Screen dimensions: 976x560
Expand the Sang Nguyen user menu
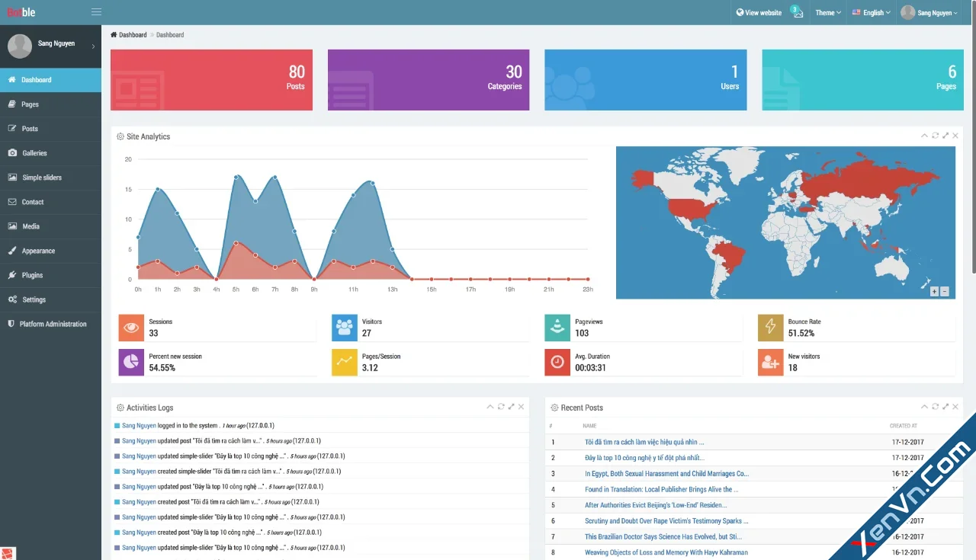pyautogui.click(x=929, y=13)
